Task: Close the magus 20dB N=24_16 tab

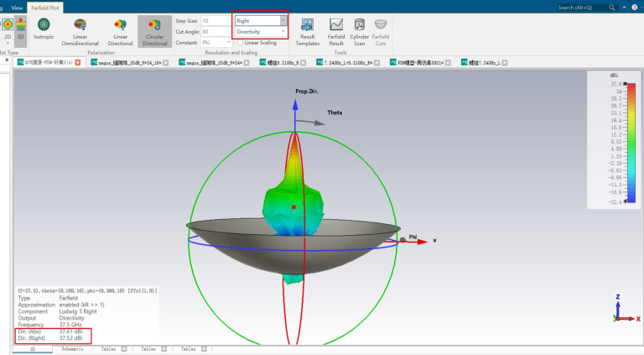Action: point(165,62)
